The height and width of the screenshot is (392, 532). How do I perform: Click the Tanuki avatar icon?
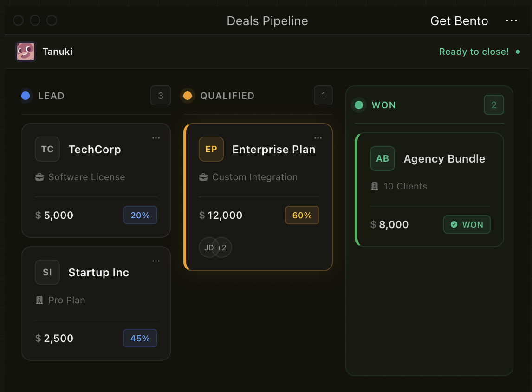pyautogui.click(x=26, y=52)
